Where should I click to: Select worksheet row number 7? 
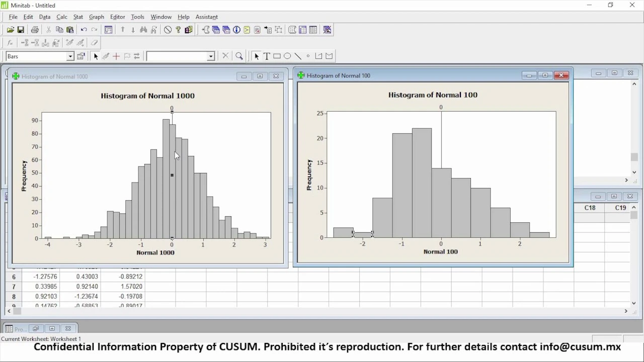(x=14, y=287)
